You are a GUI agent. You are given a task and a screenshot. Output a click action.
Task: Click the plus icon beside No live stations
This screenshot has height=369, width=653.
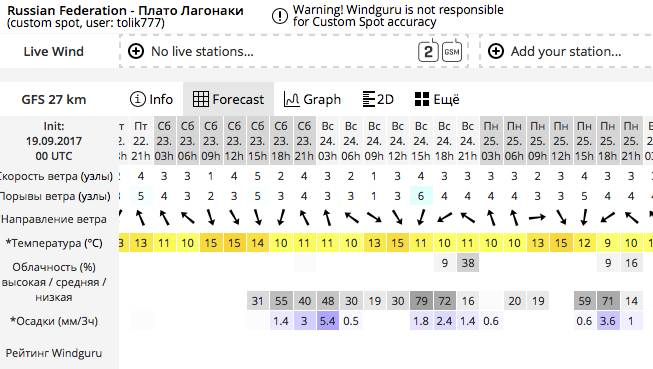[136, 51]
